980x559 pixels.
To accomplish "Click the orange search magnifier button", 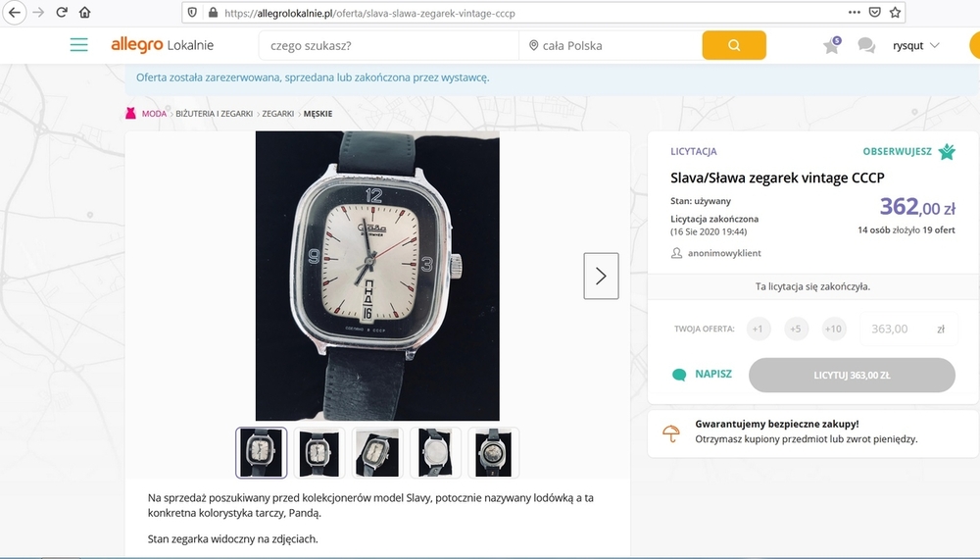I will tap(734, 45).
